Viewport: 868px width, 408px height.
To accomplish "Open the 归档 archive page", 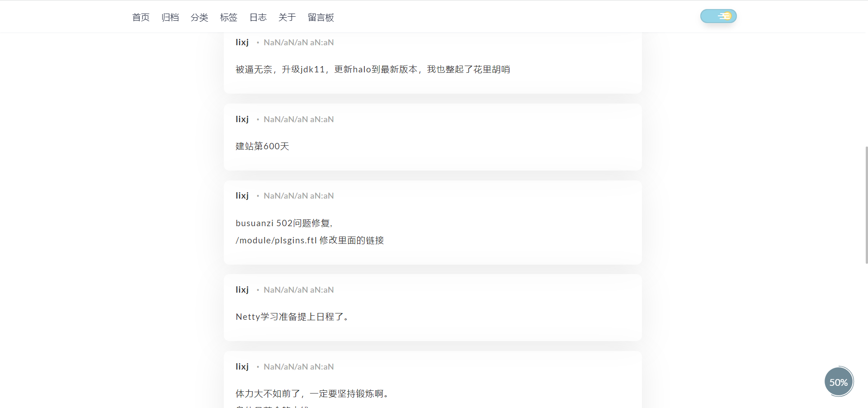I will [170, 17].
